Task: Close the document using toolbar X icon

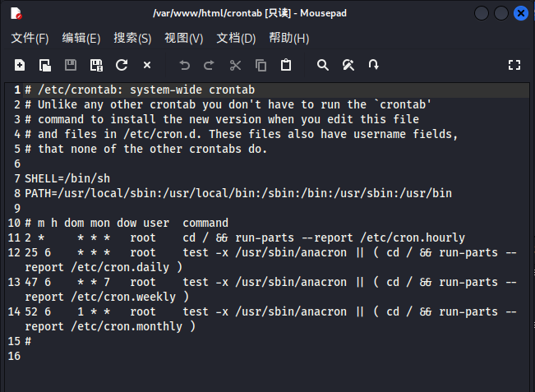Action: 147,65
